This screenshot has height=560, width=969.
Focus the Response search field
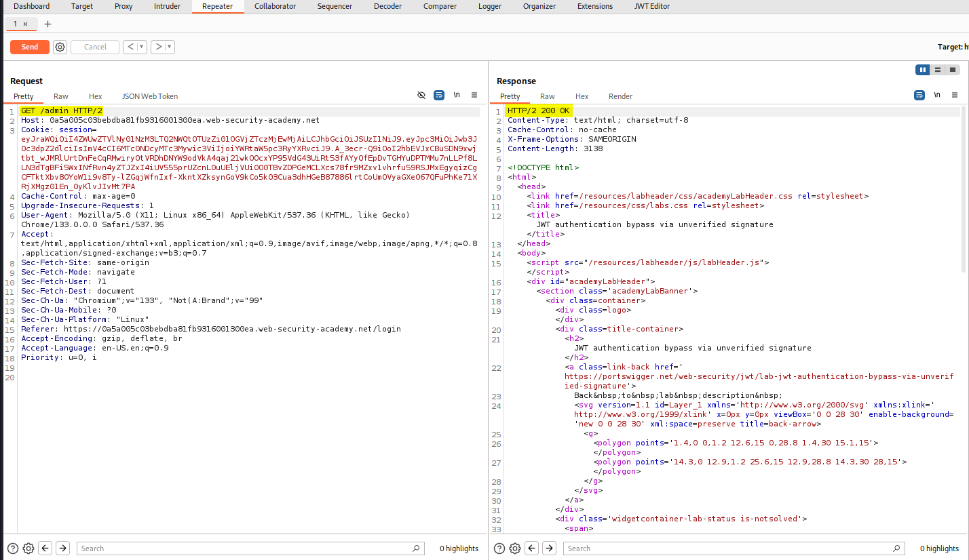pyautogui.click(x=734, y=548)
